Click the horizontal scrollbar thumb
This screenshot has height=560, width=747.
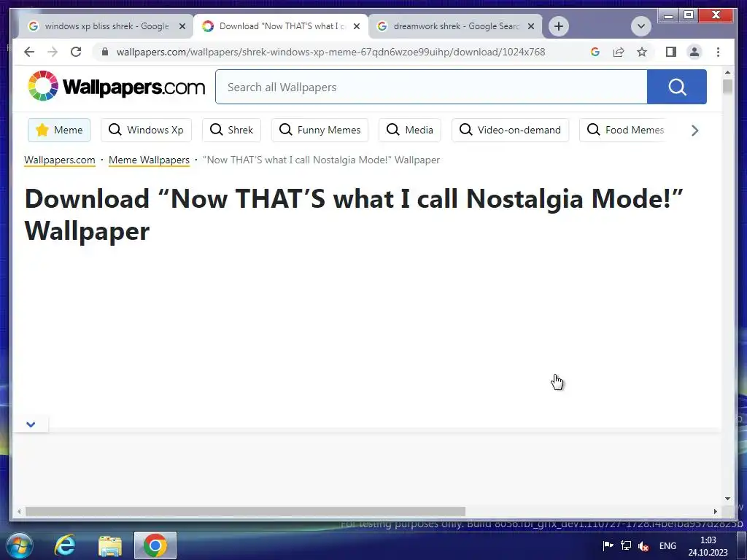click(x=245, y=511)
